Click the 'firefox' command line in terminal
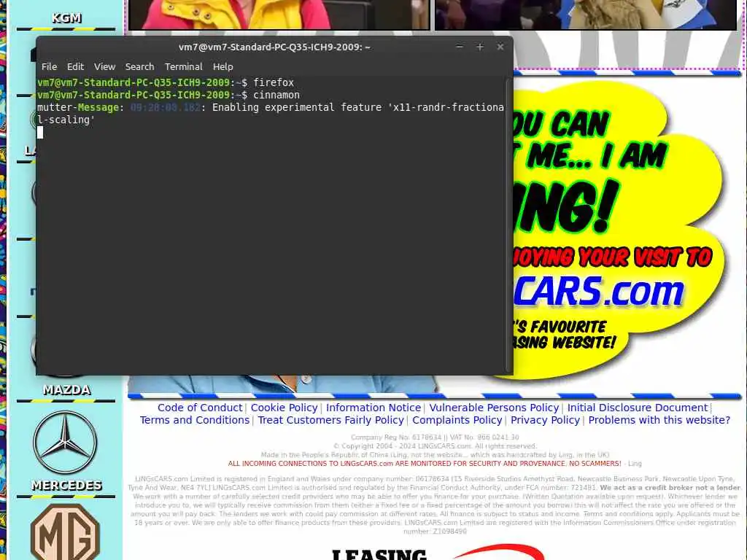 pyautogui.click(x=166, y=82)
